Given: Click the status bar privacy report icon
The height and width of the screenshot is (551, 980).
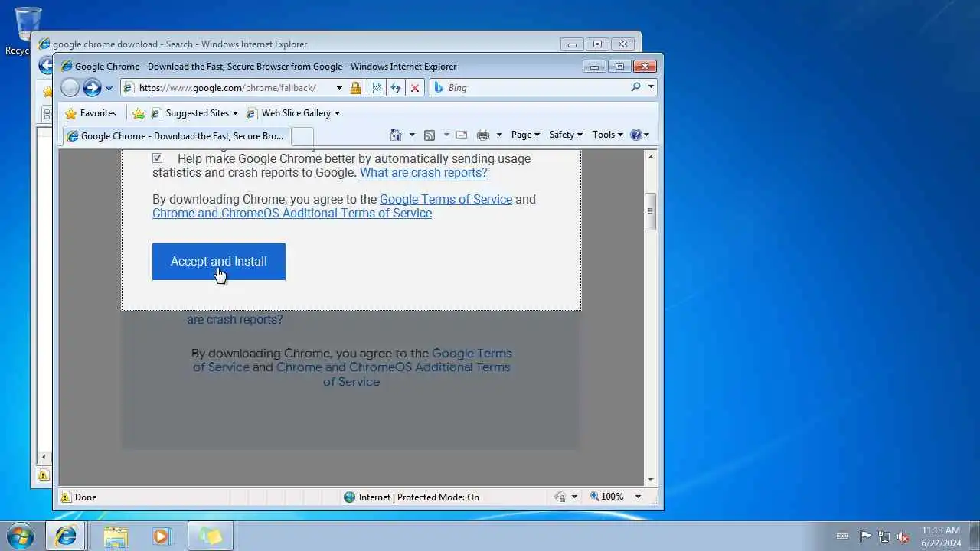Looking at the screenshot, I should (x=560, y=497).
